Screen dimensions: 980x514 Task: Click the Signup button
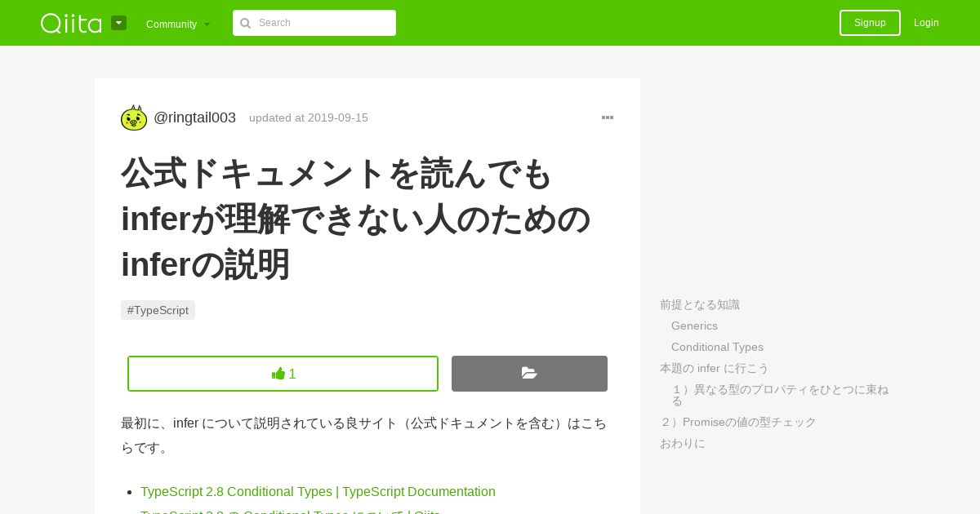pyautogui.click(x=870, y=23)
